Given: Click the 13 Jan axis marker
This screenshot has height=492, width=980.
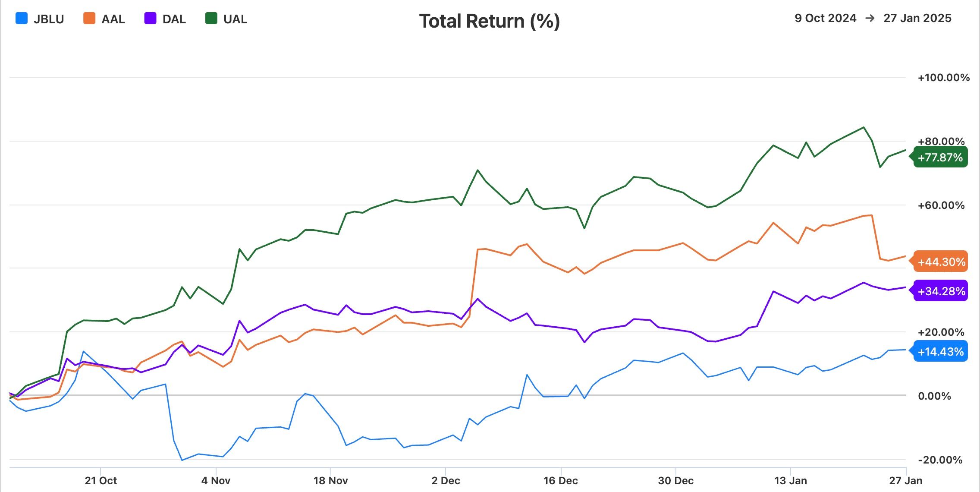Looking at the screenshot, I should (x=790, y=480).
